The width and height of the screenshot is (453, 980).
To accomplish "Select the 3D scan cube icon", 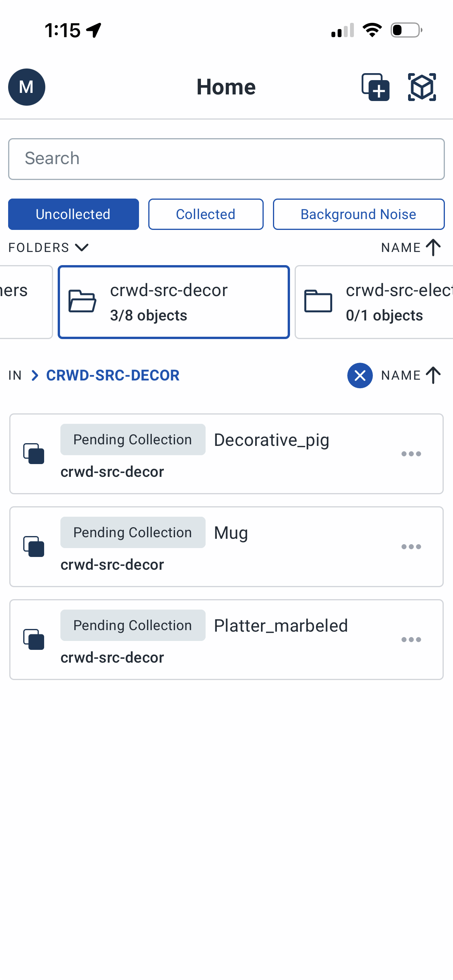I will 422,87.
